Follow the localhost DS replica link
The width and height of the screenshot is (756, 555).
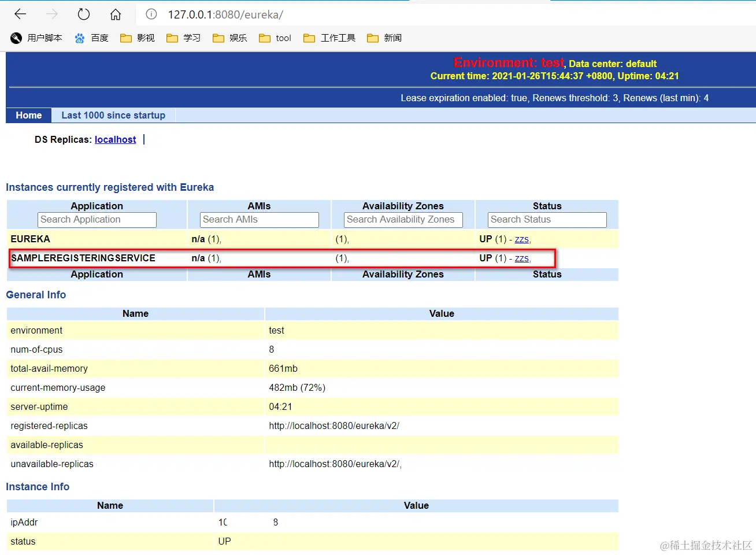116,139
